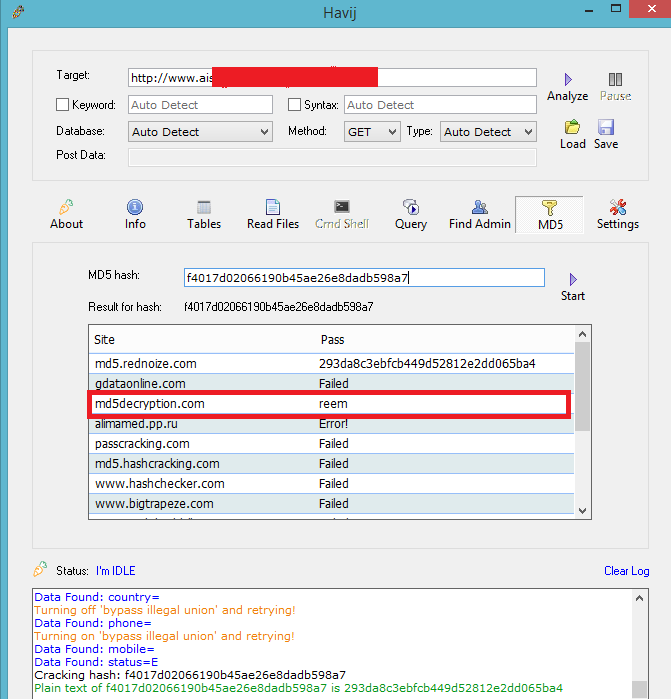Open the Method GET dropdown
Image resolution: width=671 pixels, height=699 pixels.
(x=372, y=132)
